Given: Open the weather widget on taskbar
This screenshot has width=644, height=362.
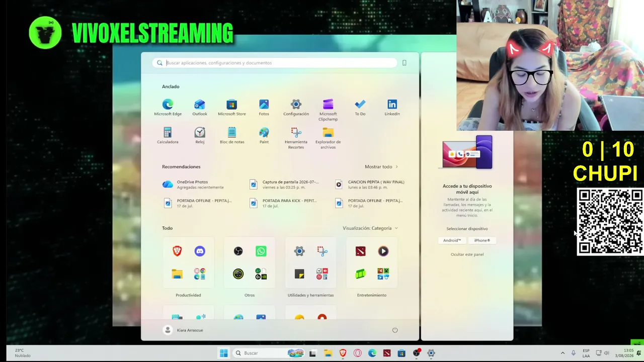Looking at the screenshot, I should click(x=23, y=353).
